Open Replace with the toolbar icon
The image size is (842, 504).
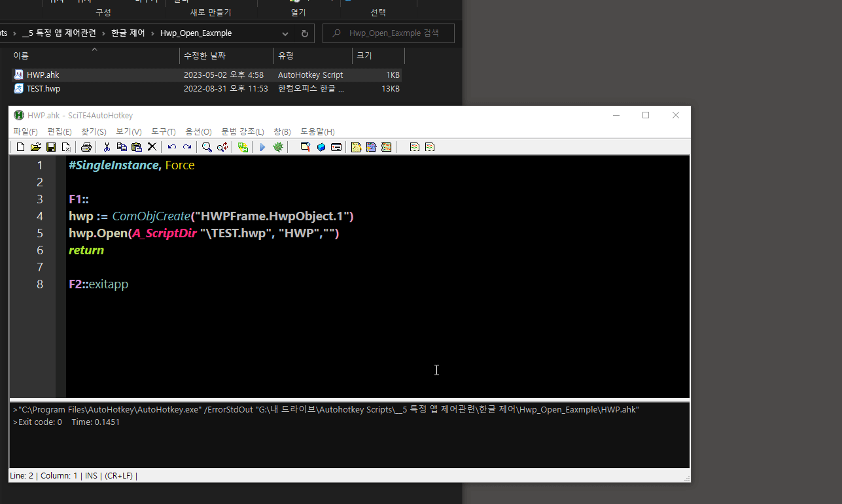[x=222, y=147]
